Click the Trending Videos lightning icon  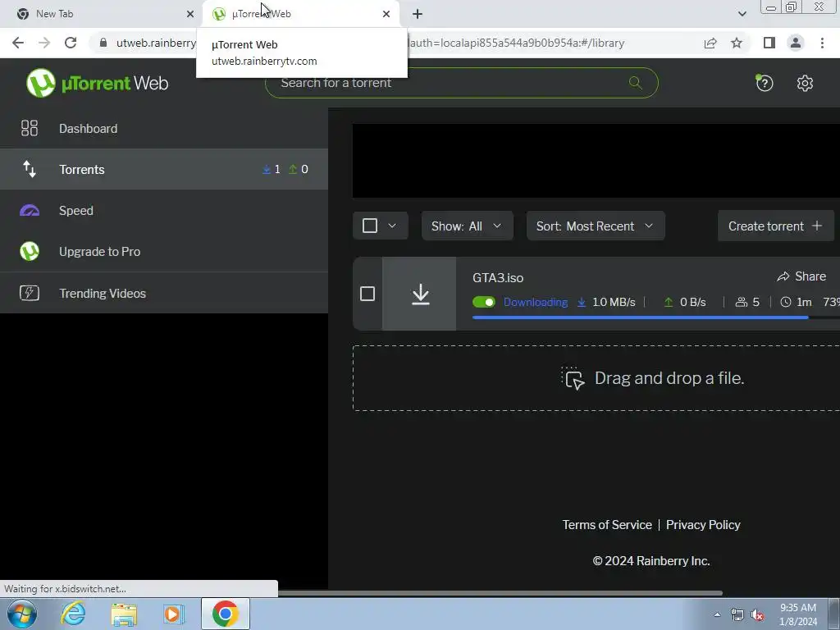coord(30,293)
